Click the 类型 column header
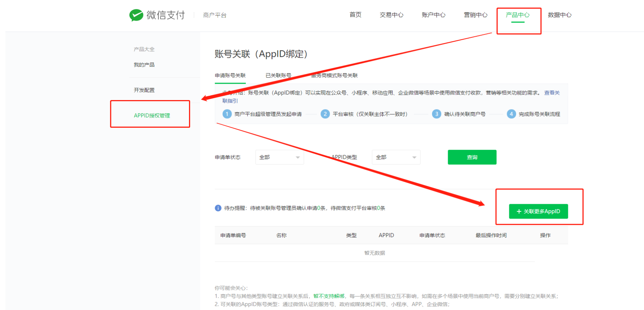This screenshot has height=310, width=644. [351, 235]
